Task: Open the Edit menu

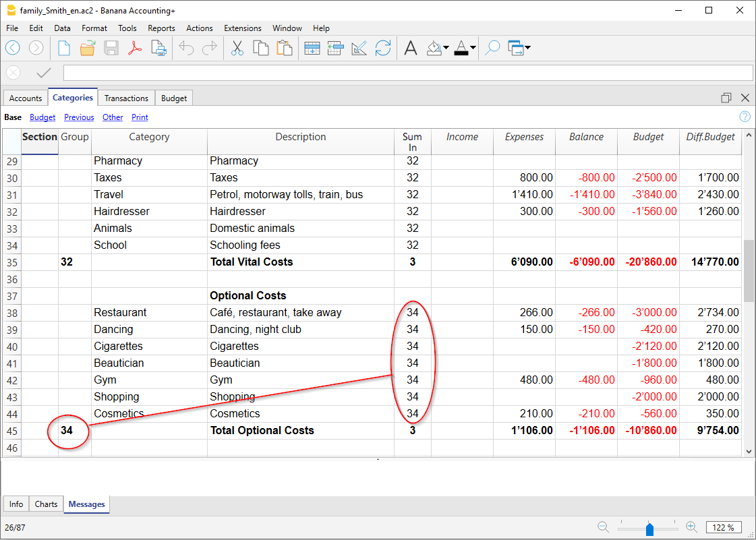Action: [36, 28]
